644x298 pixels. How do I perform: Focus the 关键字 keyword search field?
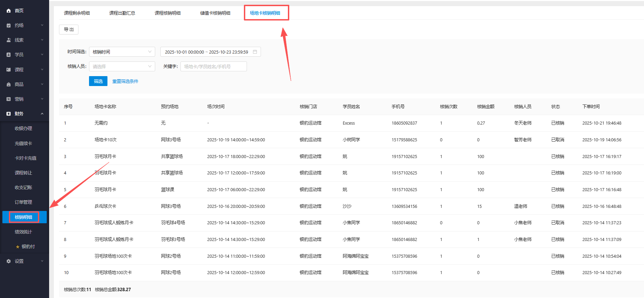(x=214, y=67)
